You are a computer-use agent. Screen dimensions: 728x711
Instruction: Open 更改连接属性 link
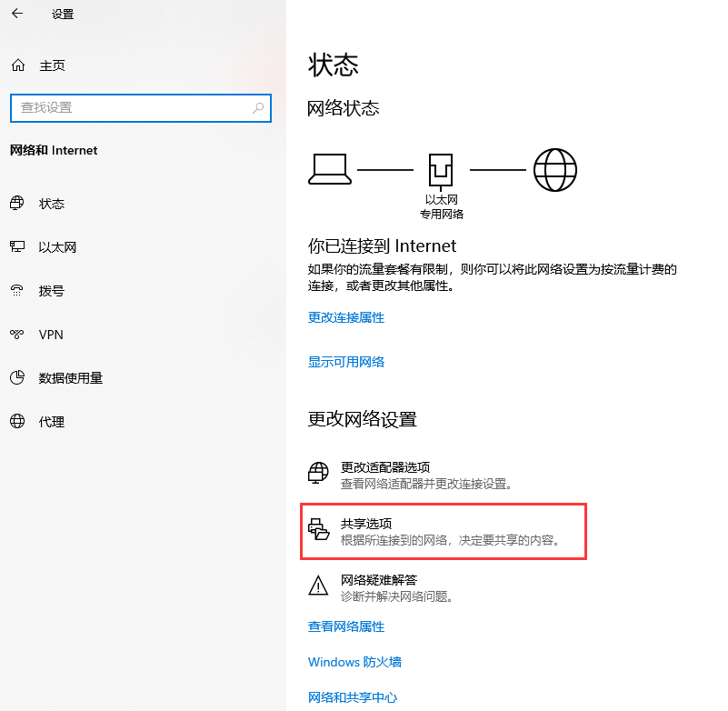coord(347,317)
